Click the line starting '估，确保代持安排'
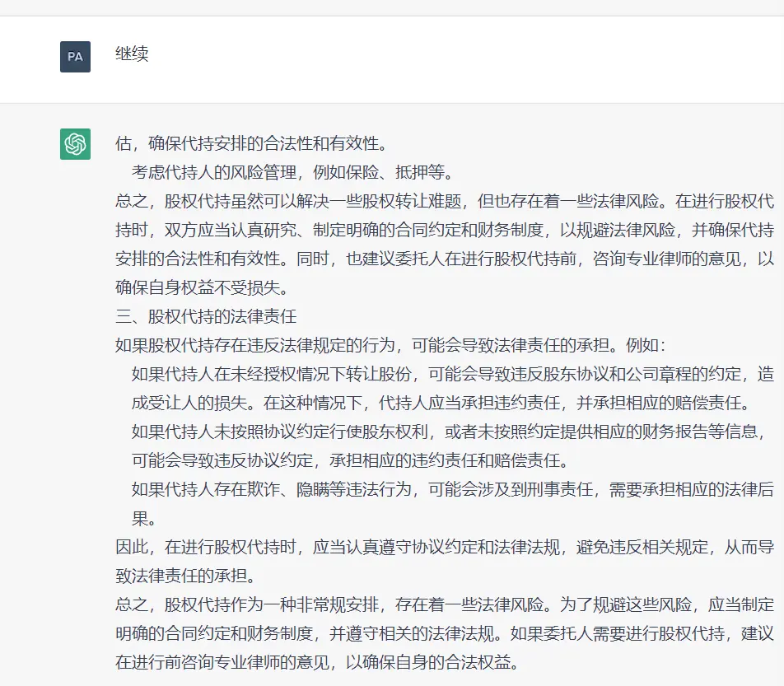This screenshot has width=784, height=686. point(253,143)
